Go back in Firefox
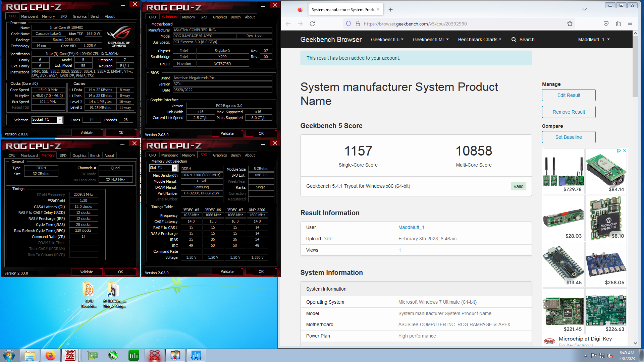644x362 pixels. pos(288,24)
